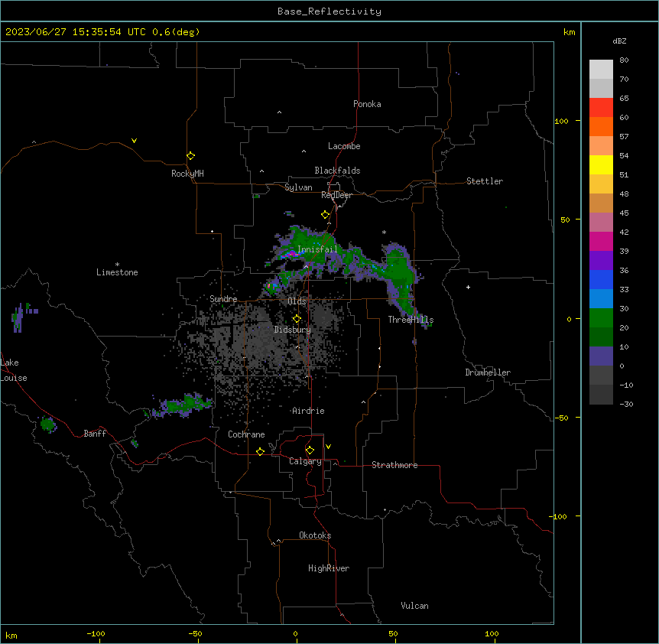Click the red 65 dBZ color swatch
The height and width of the screenshot is (644, 659).
coord(601,107)
